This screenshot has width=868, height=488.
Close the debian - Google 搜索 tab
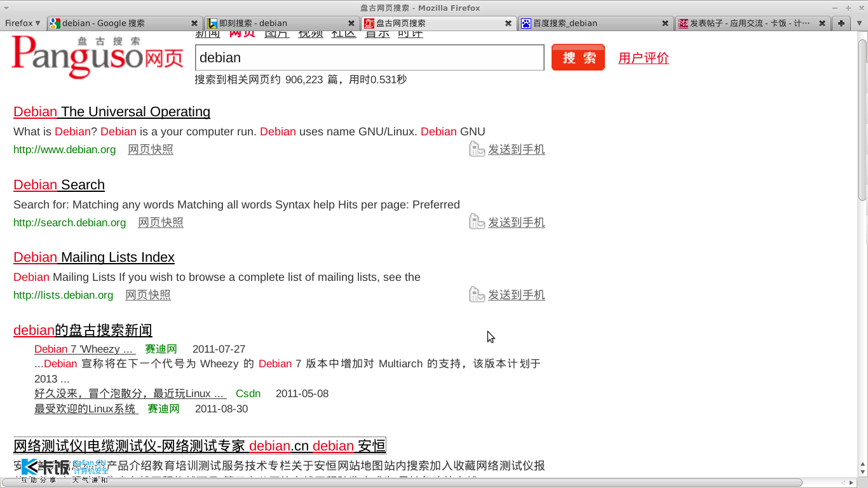click(194, 23)
